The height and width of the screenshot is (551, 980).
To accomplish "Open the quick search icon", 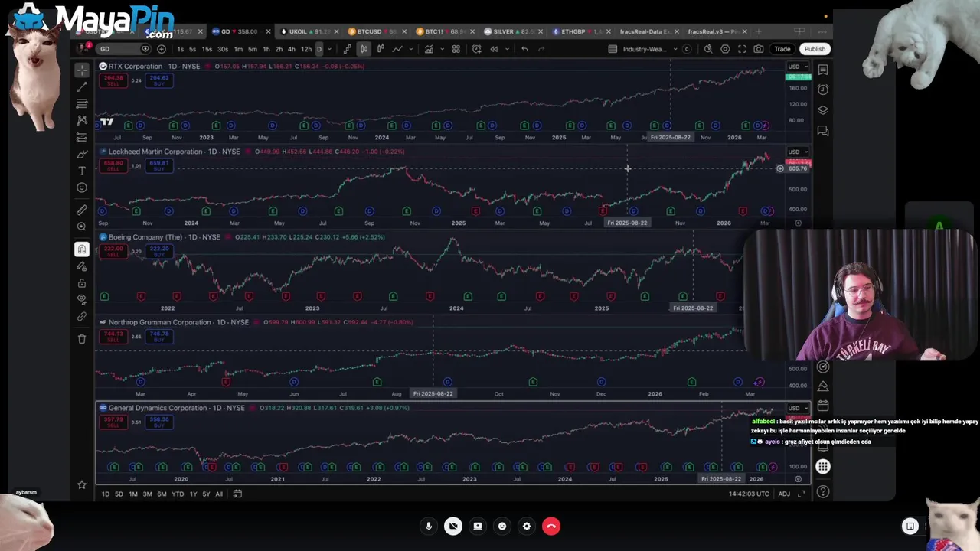I will point(708,49).
